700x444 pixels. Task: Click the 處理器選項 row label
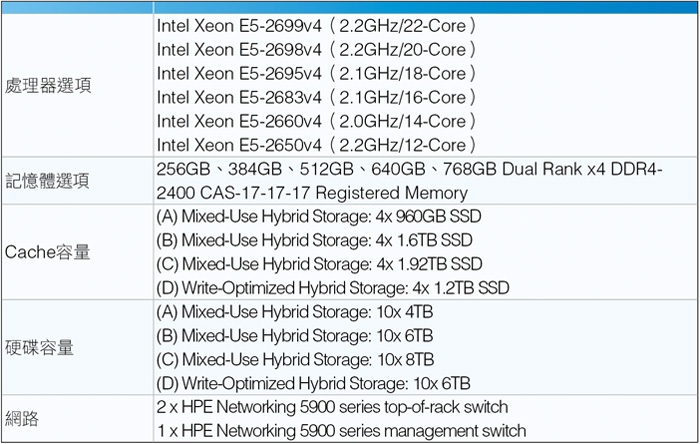(48, 85)
